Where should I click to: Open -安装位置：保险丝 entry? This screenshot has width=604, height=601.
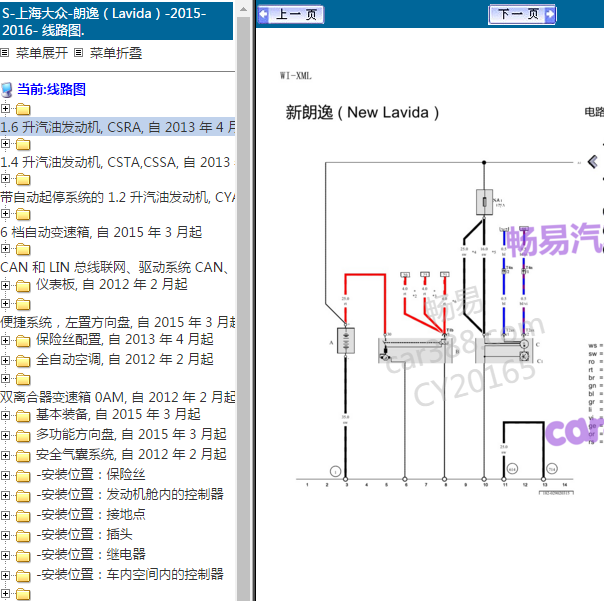(x=91, y=474)
